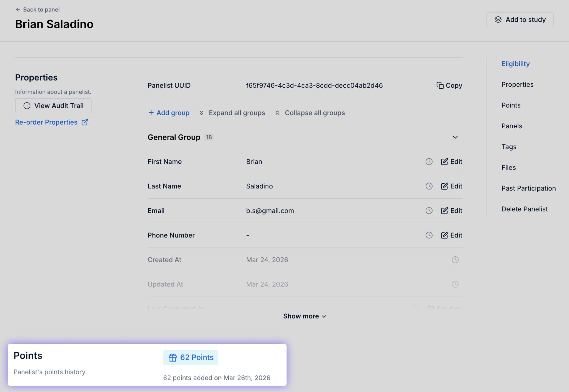Collapse all groups
This screenshot has height=392, width=569.
click(x=310, y=113)
